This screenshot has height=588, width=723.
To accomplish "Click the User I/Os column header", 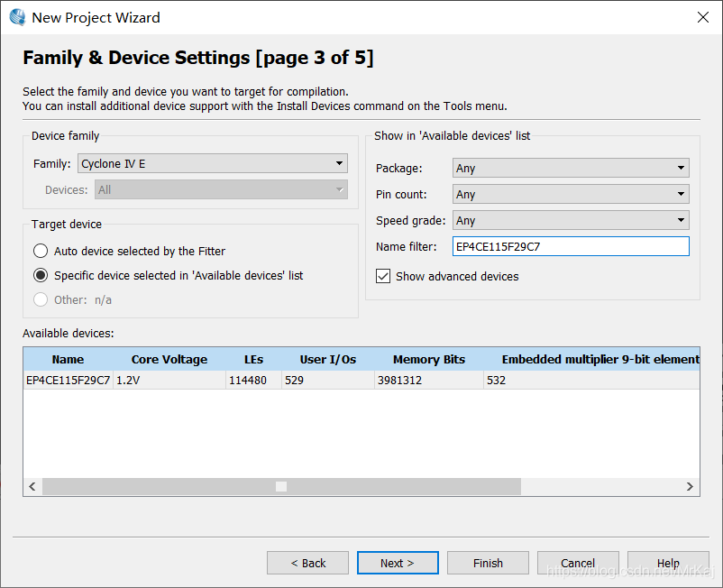I will click(x=328, y=359).
